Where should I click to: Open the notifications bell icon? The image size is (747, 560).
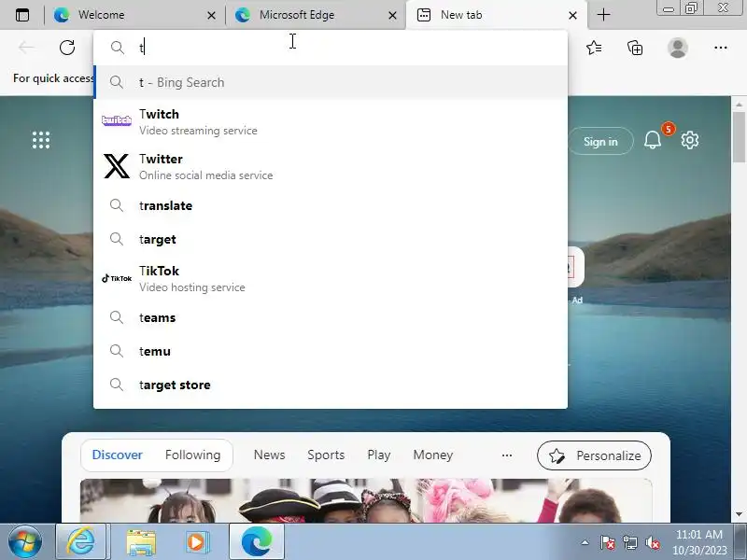[653, 140]
